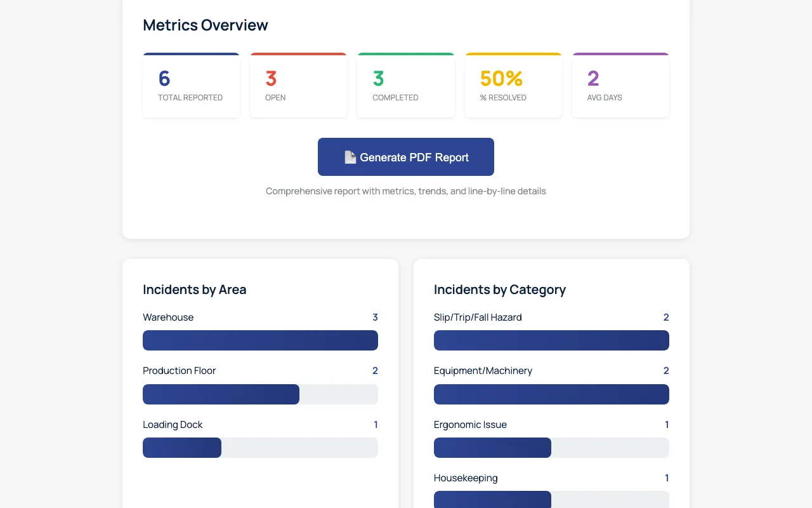Select the Open incidents metric card
This screenshot has height=508, width=812.
pos(299,85)
